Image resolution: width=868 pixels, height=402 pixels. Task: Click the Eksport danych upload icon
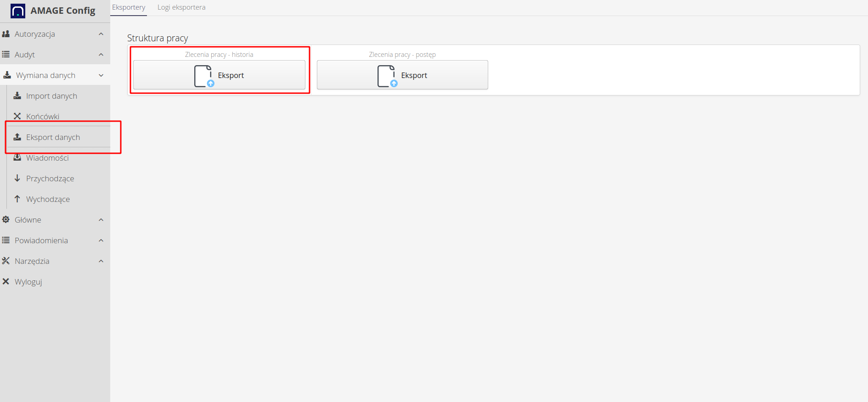(x=17, y=137)
